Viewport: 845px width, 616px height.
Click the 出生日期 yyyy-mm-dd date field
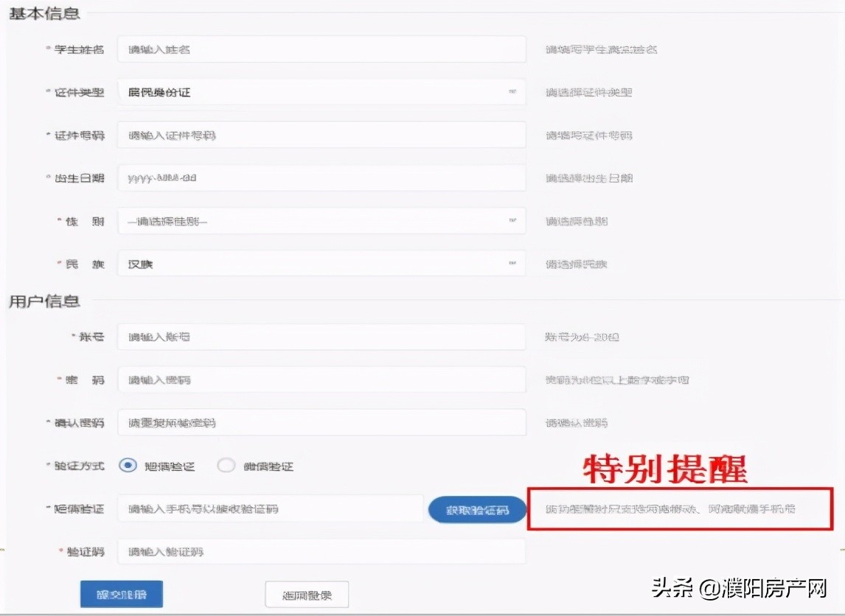pos(321,178)
